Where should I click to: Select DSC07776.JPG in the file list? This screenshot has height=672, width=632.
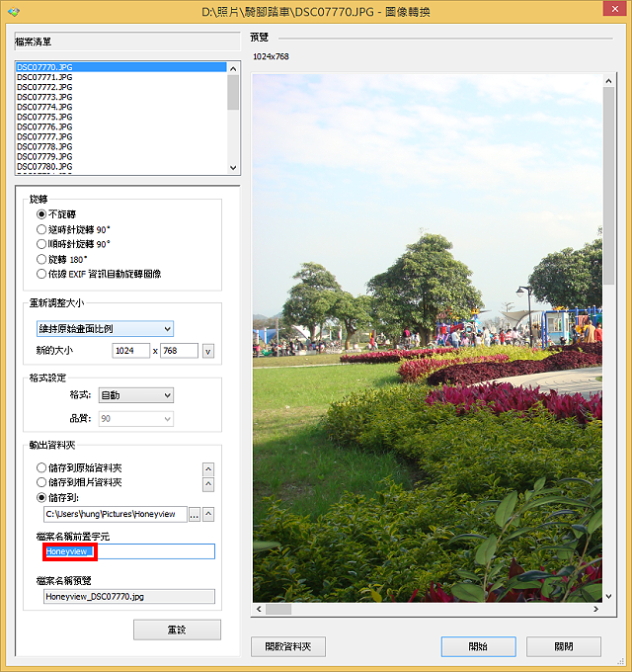121,126
